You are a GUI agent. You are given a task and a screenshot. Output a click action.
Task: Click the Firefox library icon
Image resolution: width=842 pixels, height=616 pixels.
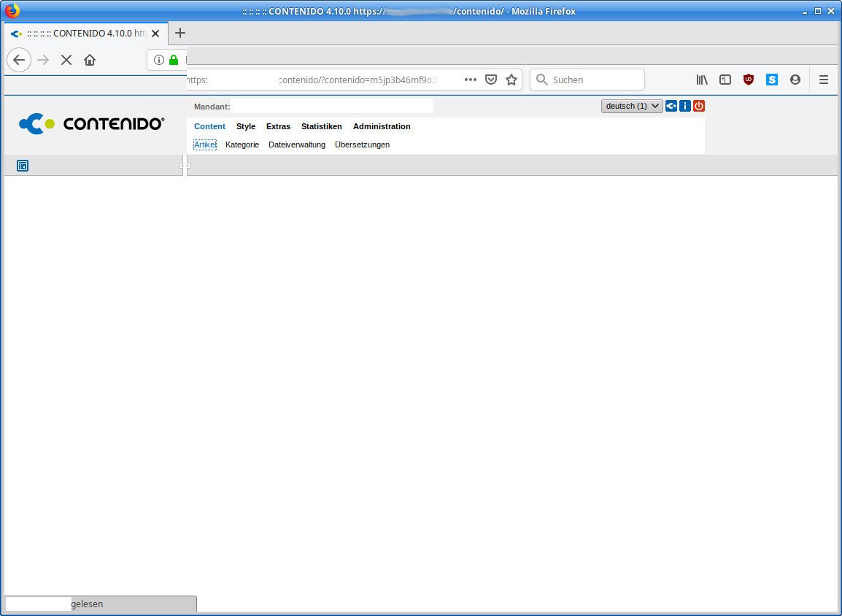[x=702, y=80]
